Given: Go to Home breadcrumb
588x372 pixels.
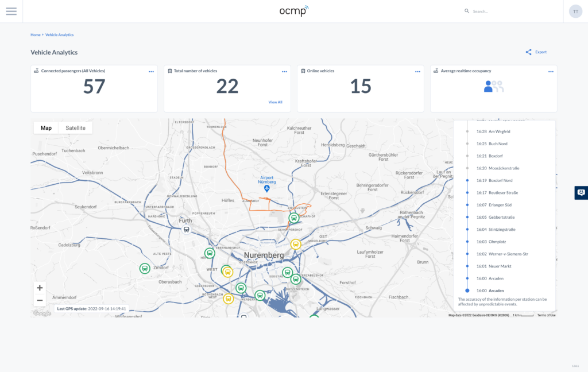Looking at the screenshot, I should [x=35, y=35].
